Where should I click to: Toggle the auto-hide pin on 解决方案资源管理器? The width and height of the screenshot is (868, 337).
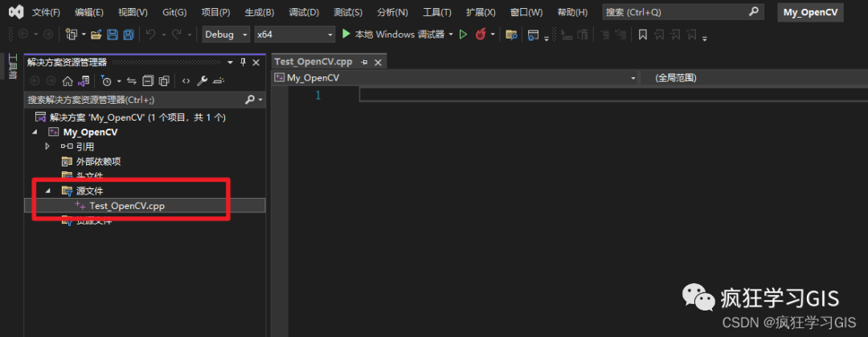[243, 62]
